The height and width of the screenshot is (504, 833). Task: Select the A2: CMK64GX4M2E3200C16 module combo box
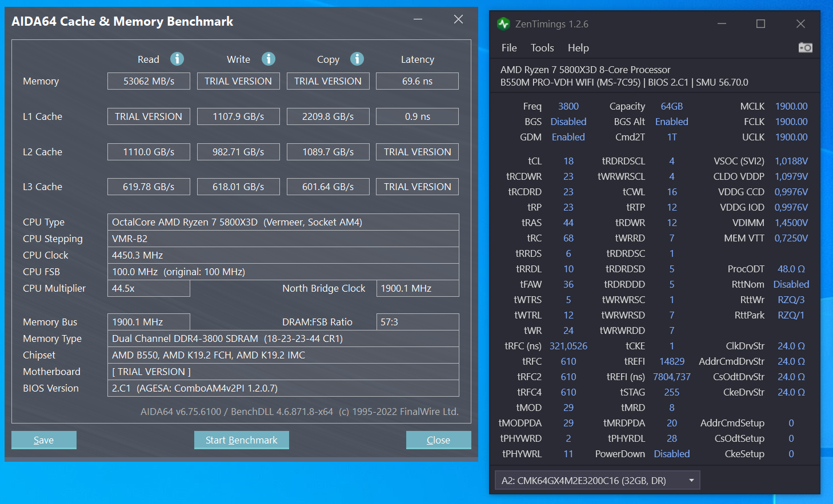point(597,481)
